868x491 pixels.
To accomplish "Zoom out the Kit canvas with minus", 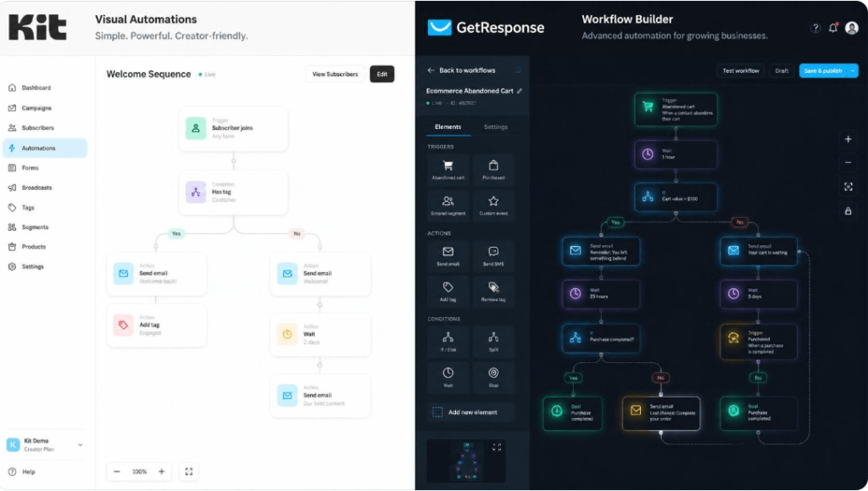I will click(x=117, y=471).
